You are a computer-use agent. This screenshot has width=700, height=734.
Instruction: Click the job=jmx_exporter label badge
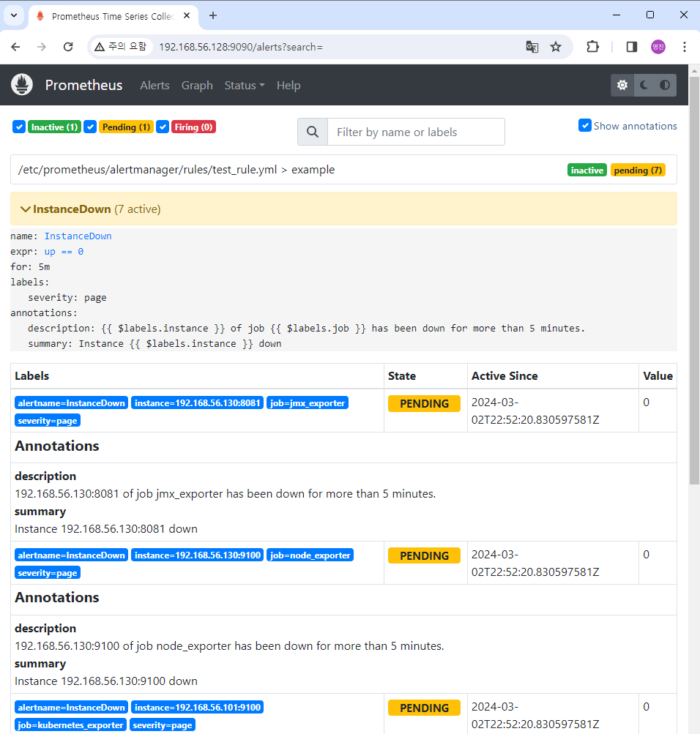pos(307,403)
